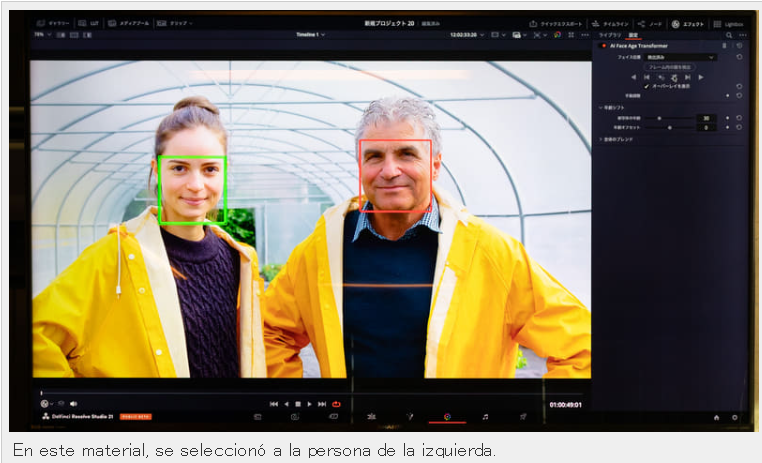Toggle loop playback button
The height and width of the screenshot is (463, 762).
pos(336,404)
